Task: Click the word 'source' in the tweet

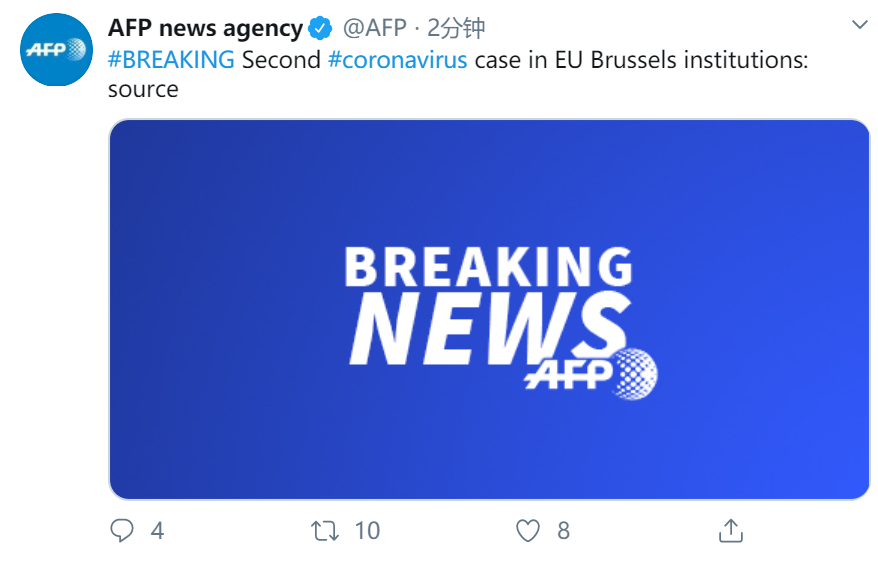Action: 143,89
